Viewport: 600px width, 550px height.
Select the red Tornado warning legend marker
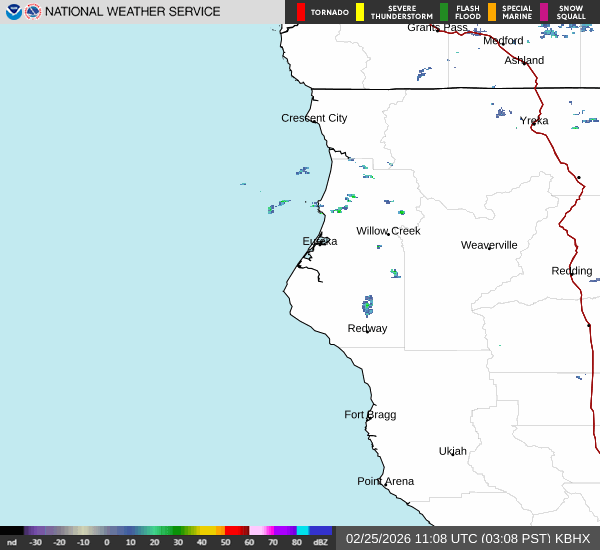[301, 12]
